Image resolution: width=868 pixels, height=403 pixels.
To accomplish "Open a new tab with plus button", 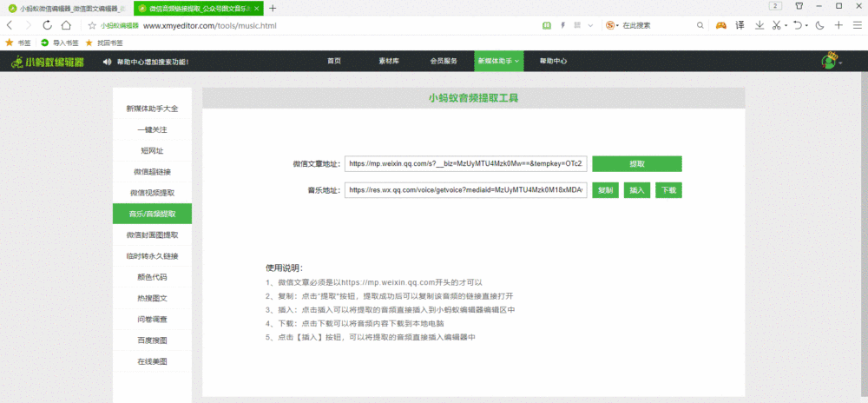I will tap(273, 9).
